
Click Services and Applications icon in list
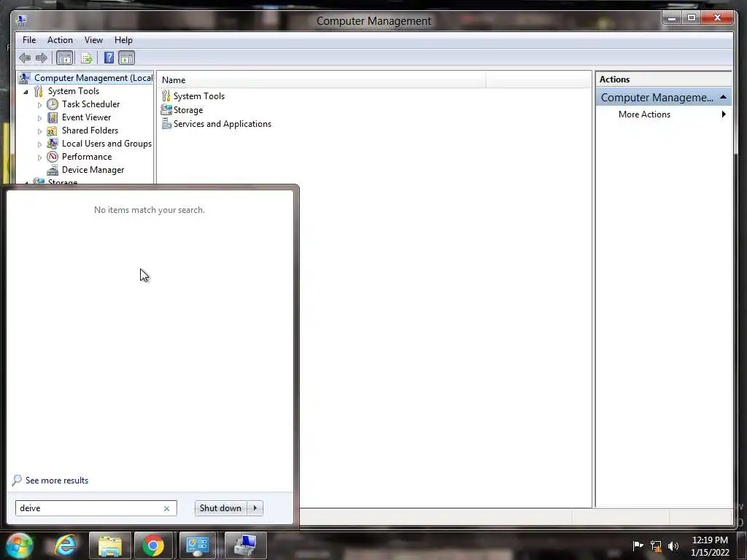pyautogui.click(x=166, y=123)
